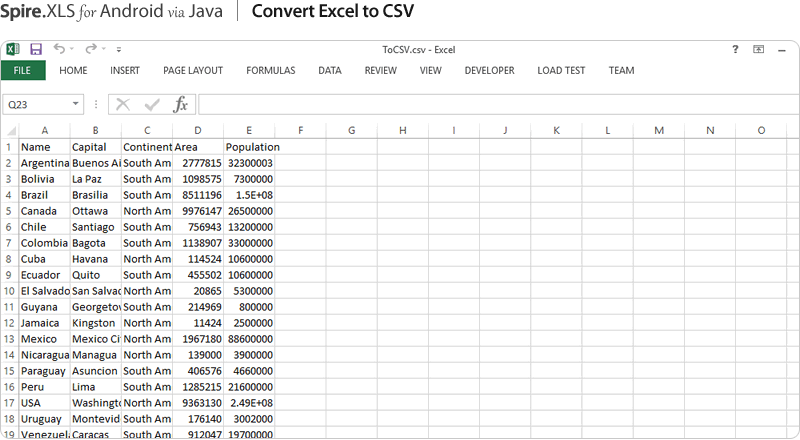Open the DEVELOPER ribbon tab
The height and width of the screenshot is (440, 800).
pos(489,71)
